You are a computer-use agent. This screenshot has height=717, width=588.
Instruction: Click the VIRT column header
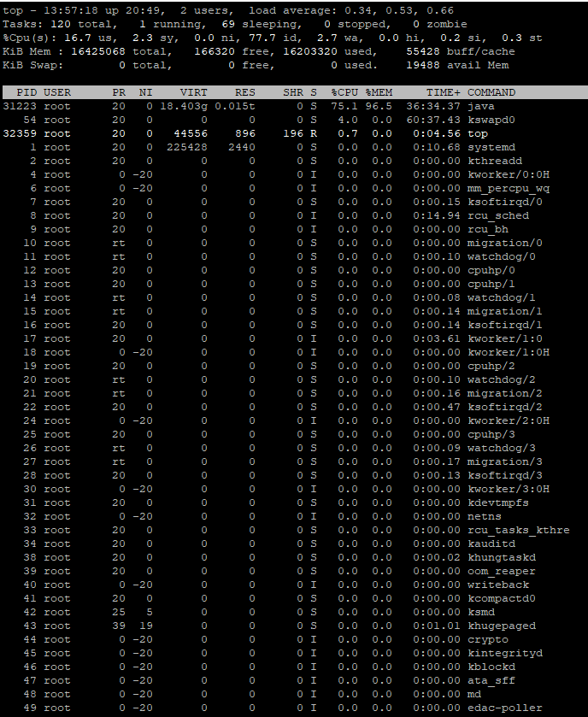click(x=193, y=92)
